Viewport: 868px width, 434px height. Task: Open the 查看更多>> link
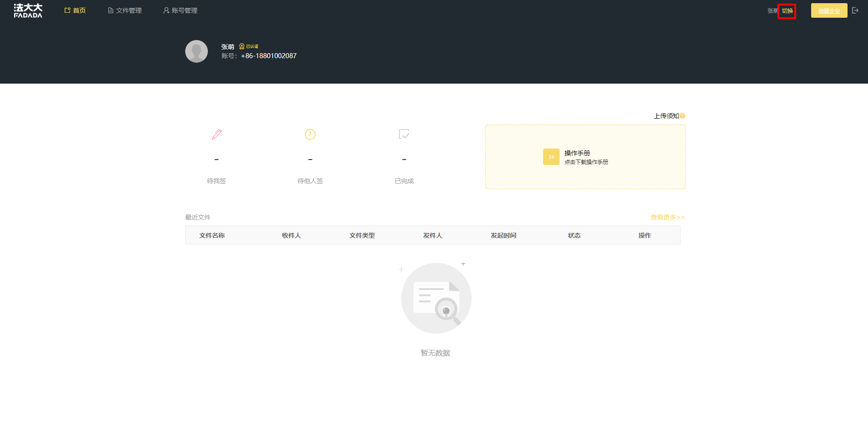click(x=667, y=217)
